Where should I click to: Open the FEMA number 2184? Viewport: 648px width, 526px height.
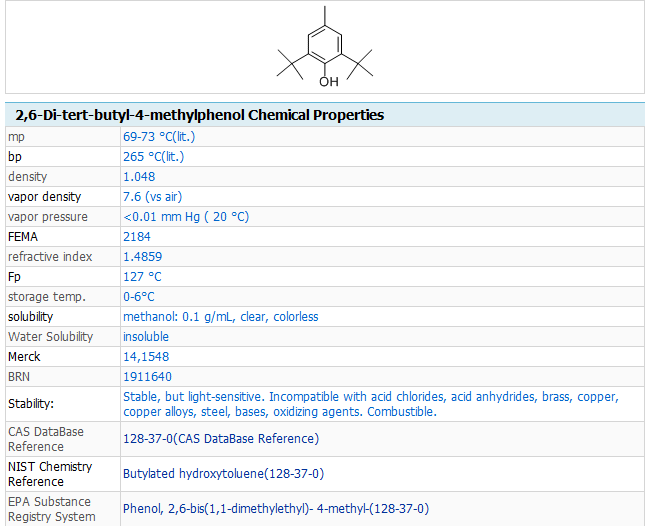[136, 236]
